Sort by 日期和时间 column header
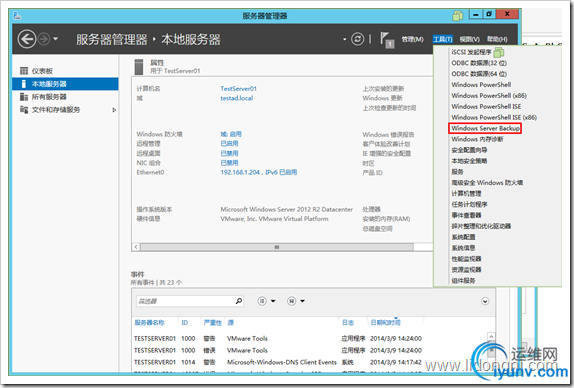Screen dimensions: 574x388 [385, 322]
